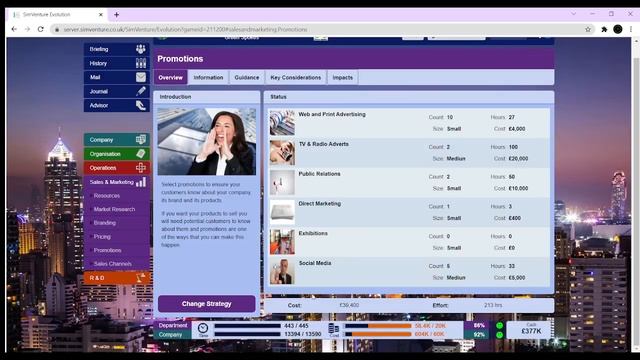Viewport: 640px width, 360px height.
Task: Click the Change Strategy button
Action: (x=207, y=304)
